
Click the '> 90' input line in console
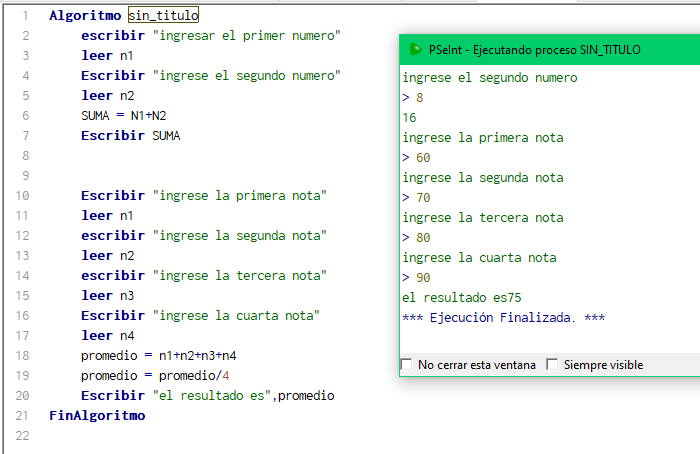click(416, 278)
